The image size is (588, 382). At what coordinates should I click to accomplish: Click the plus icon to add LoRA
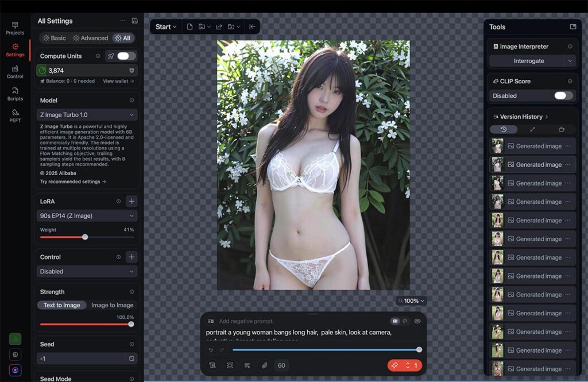pos(131,202)
